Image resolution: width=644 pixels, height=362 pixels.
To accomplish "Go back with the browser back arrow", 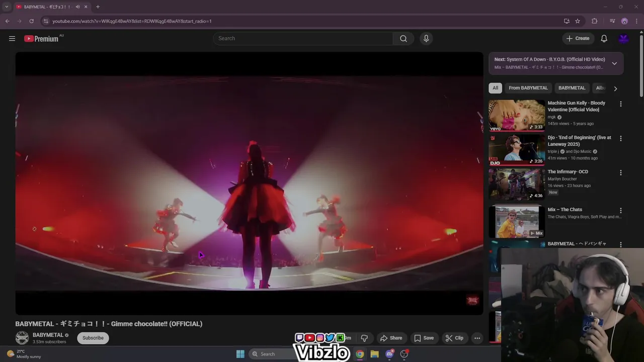I will tap(7, 21).
